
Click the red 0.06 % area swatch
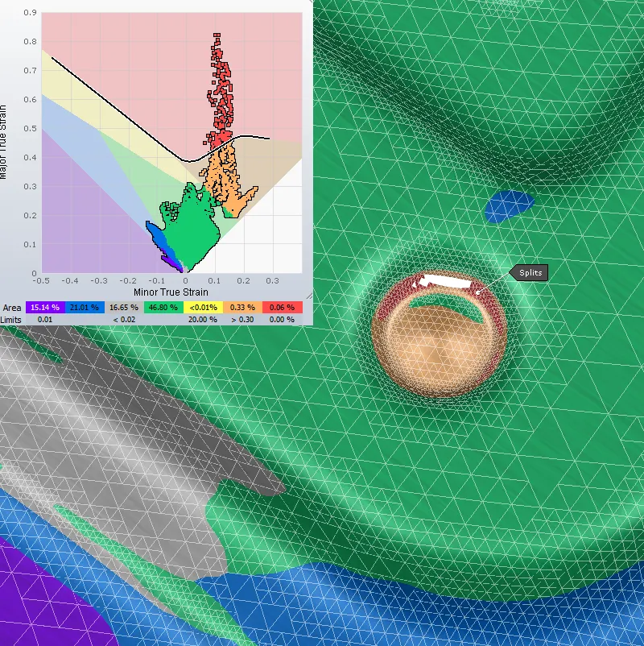point(282,308)
